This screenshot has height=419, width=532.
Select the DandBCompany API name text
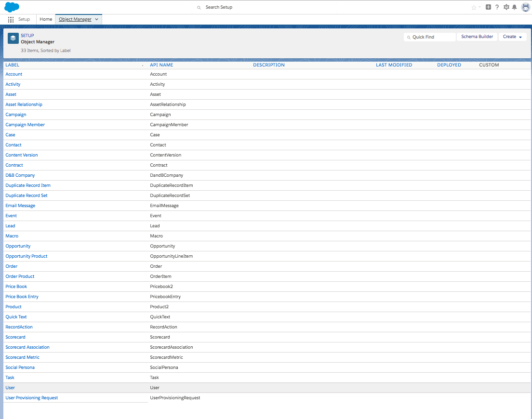[x=167, y=175]
